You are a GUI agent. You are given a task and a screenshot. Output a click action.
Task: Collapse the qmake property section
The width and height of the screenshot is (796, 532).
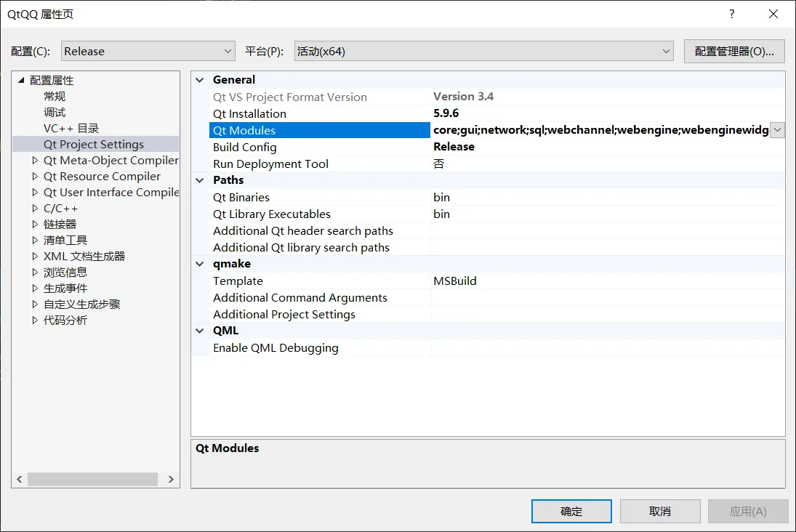tap(200, 264)
